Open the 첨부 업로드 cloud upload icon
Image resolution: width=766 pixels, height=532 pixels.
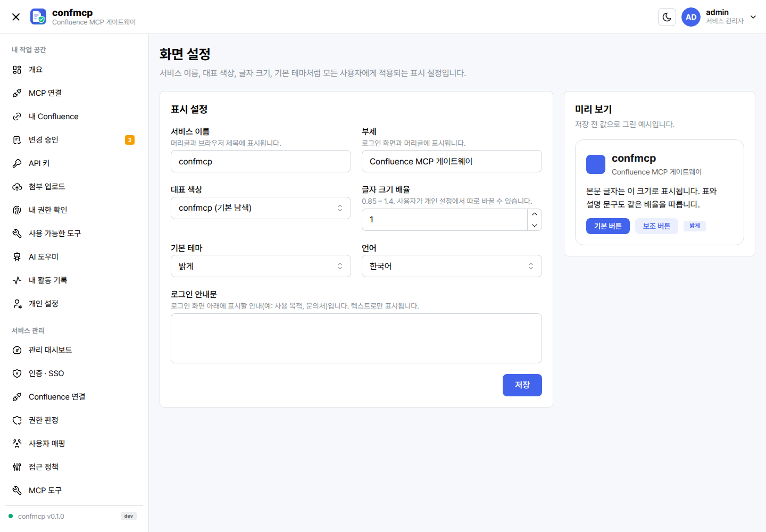[17, 187]
